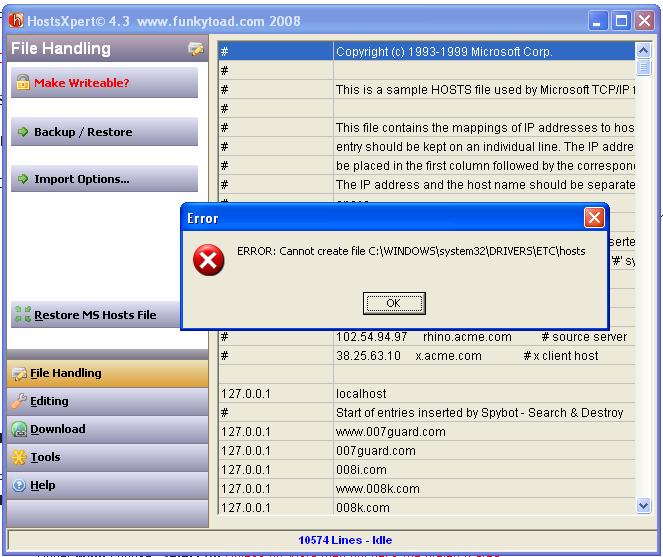The width and height of the screenshot is (663, 557).
Task: Select the 38.25.63.10 x.acme.com row
Action: 427,356
